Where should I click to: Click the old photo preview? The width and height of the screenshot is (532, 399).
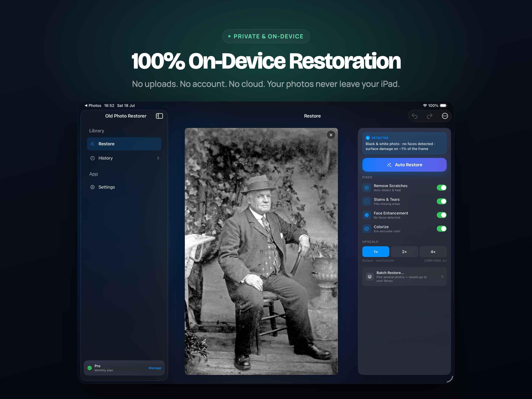tap(261, 251)
